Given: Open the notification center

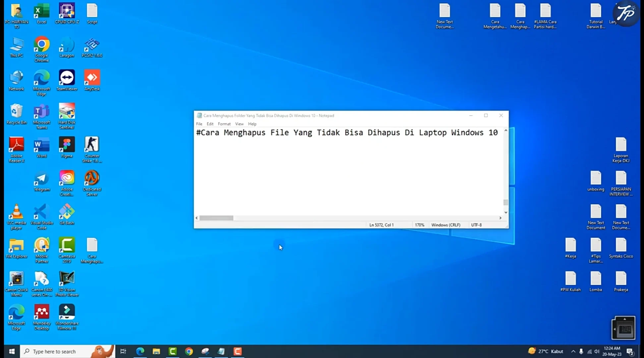Looking at the screenshot, I should (630, 351).
